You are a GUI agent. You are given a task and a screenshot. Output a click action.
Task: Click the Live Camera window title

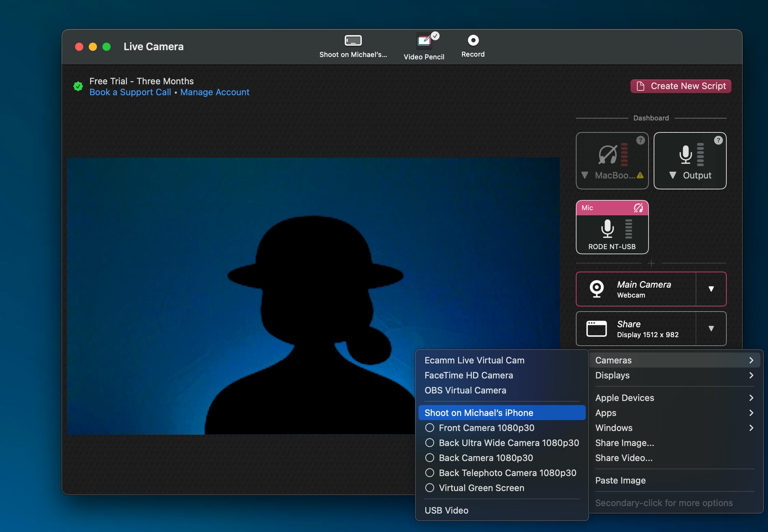point(154,47)
